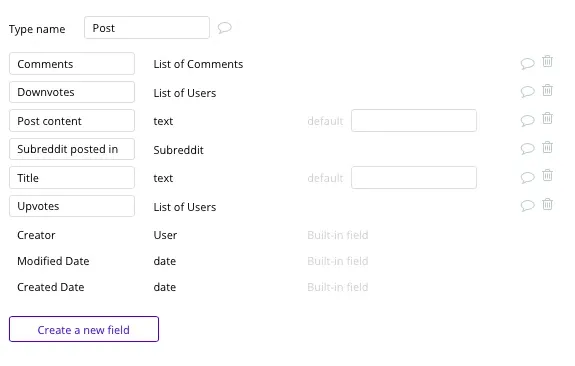The image size is (575, 366).
Task: Remove the Post content field via trash
Action: pos(547,118)
